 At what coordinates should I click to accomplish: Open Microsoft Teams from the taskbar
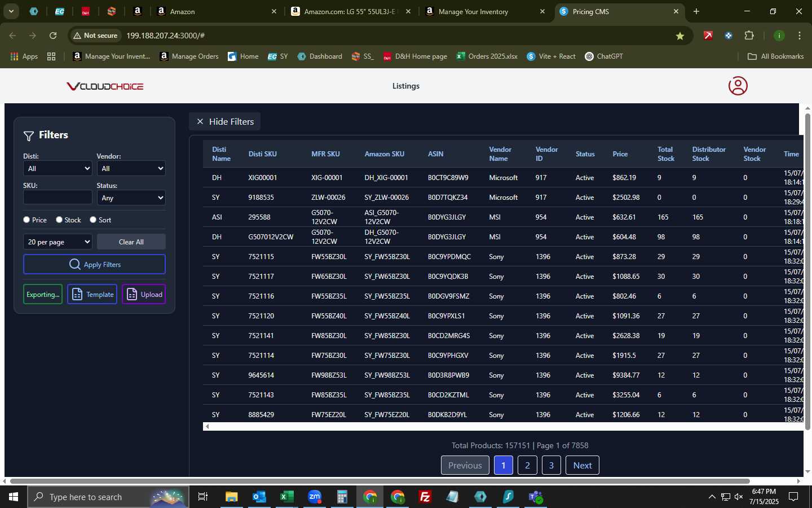[x=535, y=497]
